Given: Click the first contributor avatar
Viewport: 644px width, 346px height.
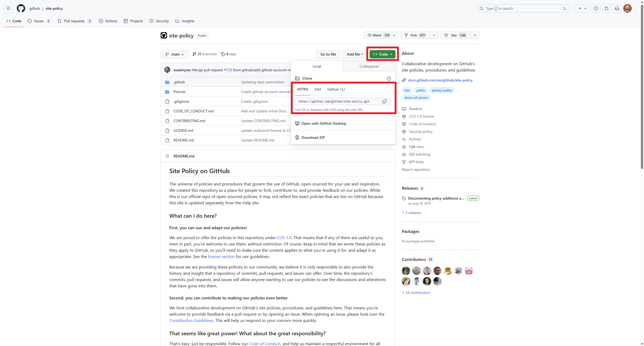Looking at the screenshot, I should (x=406, y=271).
